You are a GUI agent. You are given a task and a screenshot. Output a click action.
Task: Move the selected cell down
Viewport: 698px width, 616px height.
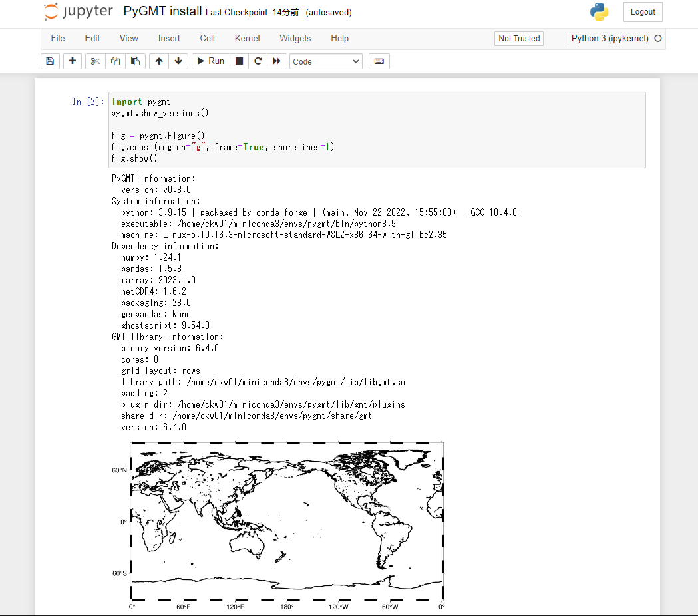(x=178, y=61)
